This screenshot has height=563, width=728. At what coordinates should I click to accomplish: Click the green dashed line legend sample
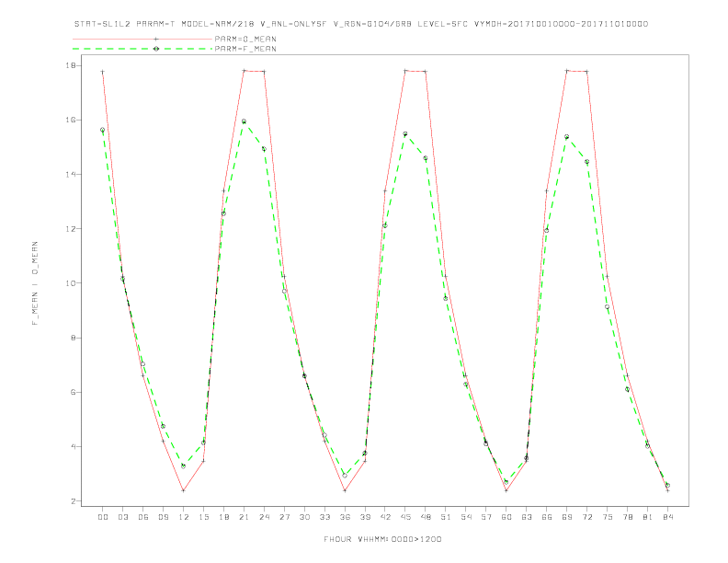142,49
